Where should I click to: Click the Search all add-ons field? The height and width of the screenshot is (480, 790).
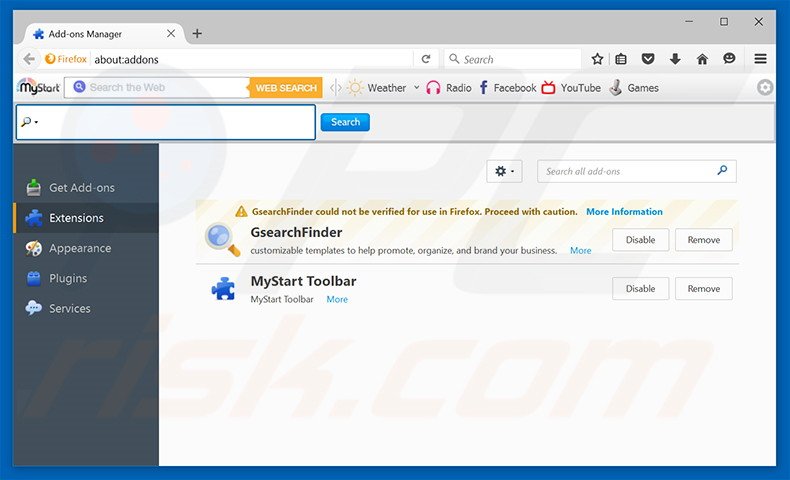pyautogui.click(x=628, y=171)
